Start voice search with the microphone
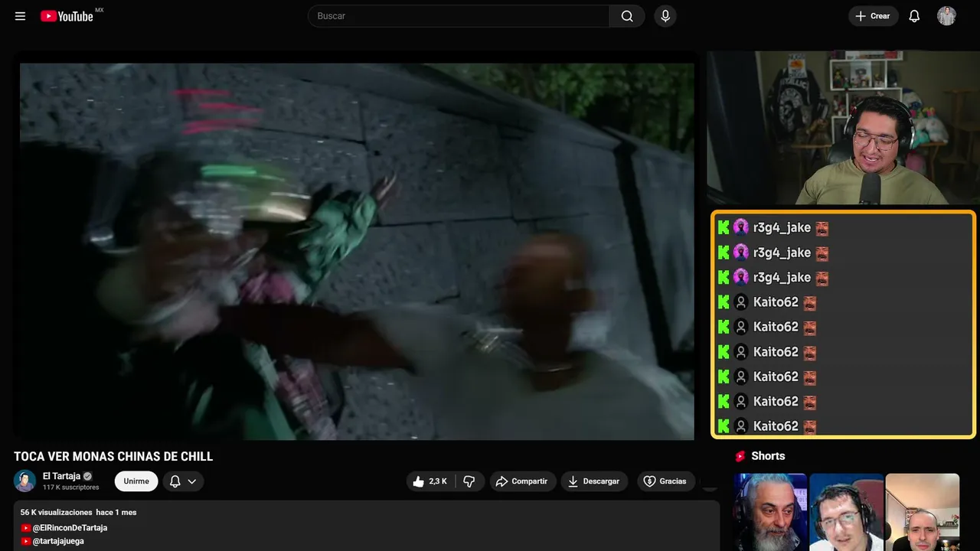 click(665, 16)
